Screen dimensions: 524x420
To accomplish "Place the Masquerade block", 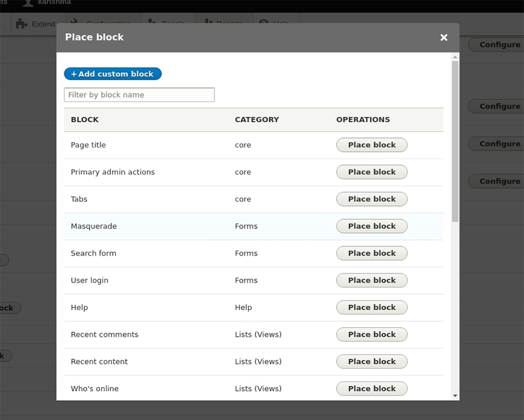I will tap(372, 227).
